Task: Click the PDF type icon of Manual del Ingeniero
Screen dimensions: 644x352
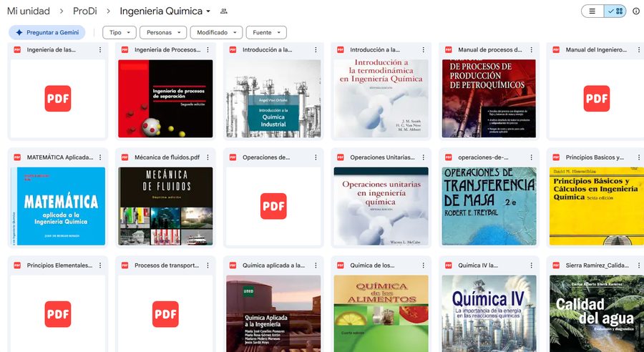Action: click(556, 49)
